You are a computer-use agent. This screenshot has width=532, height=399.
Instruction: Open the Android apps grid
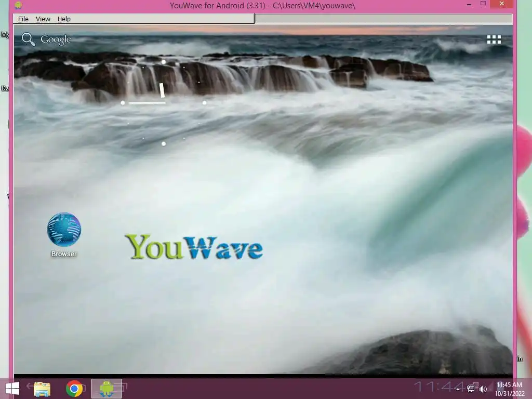[x=494, y=39]
